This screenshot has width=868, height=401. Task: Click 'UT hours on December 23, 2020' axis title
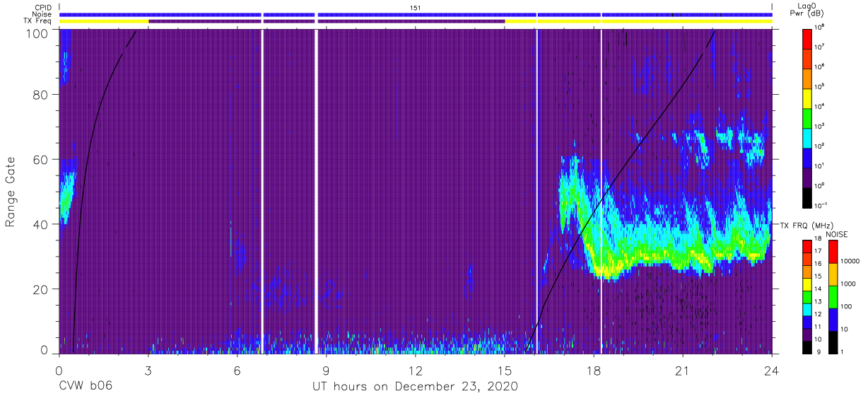416,387
